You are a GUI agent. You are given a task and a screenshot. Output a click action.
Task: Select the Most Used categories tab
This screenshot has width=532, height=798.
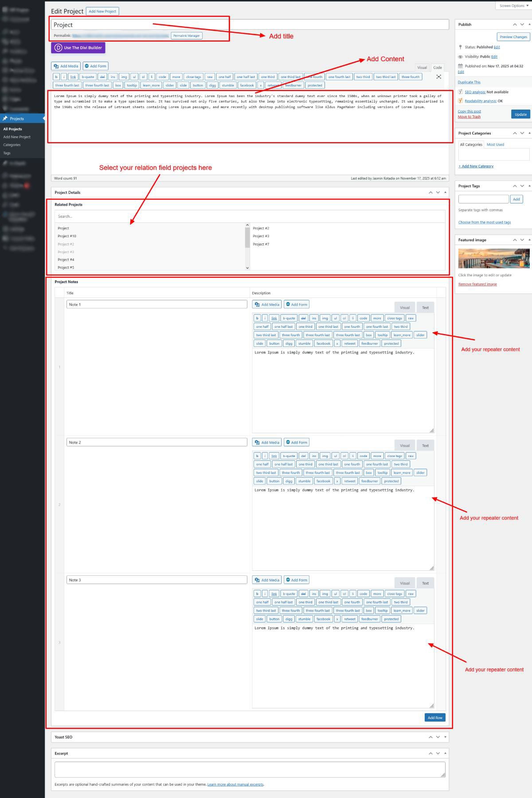[495, 145]
